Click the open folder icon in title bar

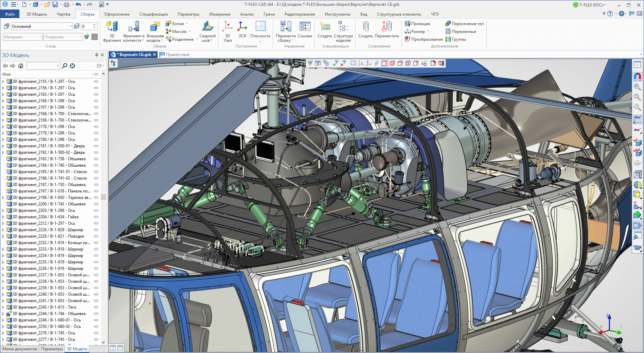[x=47, y=4]
